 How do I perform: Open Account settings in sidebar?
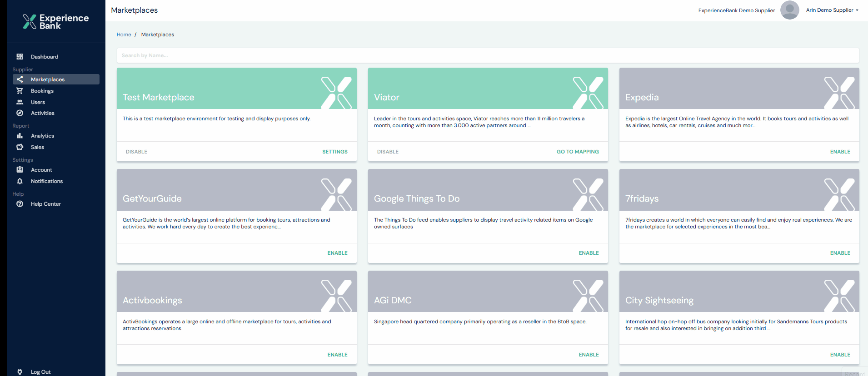pos(41,170)
